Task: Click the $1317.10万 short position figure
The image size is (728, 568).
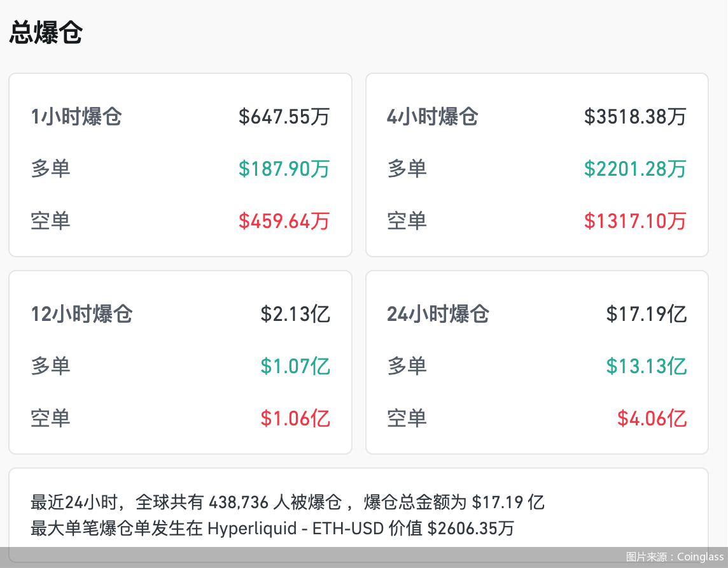Action: point(634,221)
